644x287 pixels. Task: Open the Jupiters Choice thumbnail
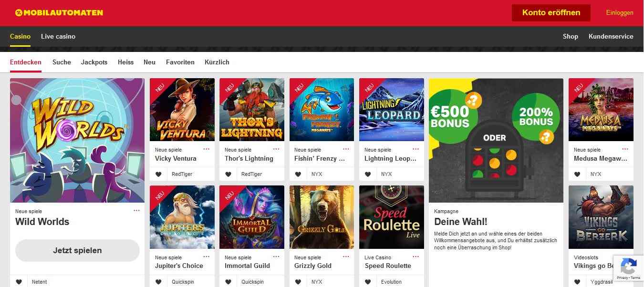tap(182, 217)
